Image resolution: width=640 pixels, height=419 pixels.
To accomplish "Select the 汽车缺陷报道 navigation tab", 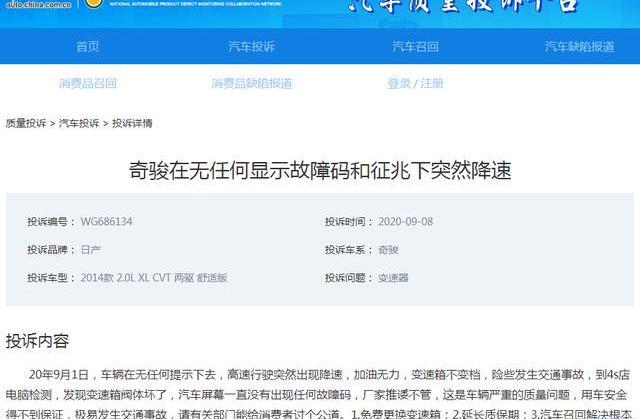I will [579, 47].
